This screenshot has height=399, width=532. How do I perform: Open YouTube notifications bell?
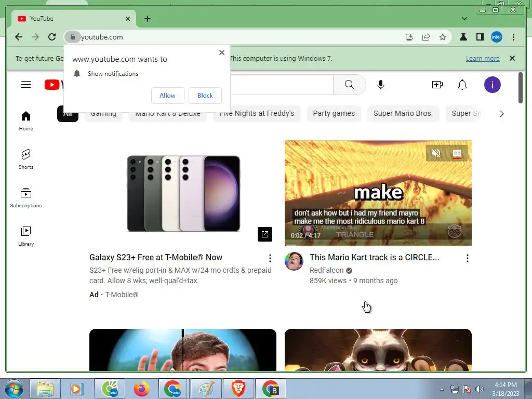tap(462, 85)
